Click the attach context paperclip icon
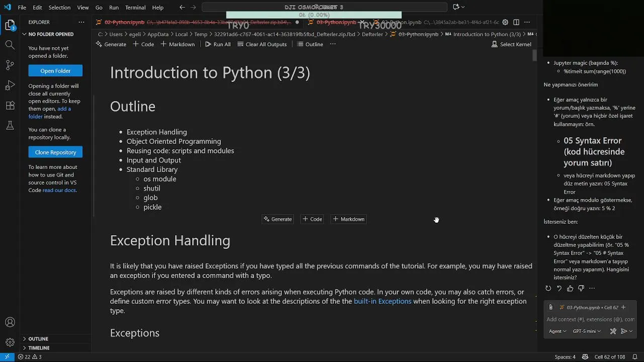Image resolution: width=644 pixels, height=362 pixels. [550, 307]
